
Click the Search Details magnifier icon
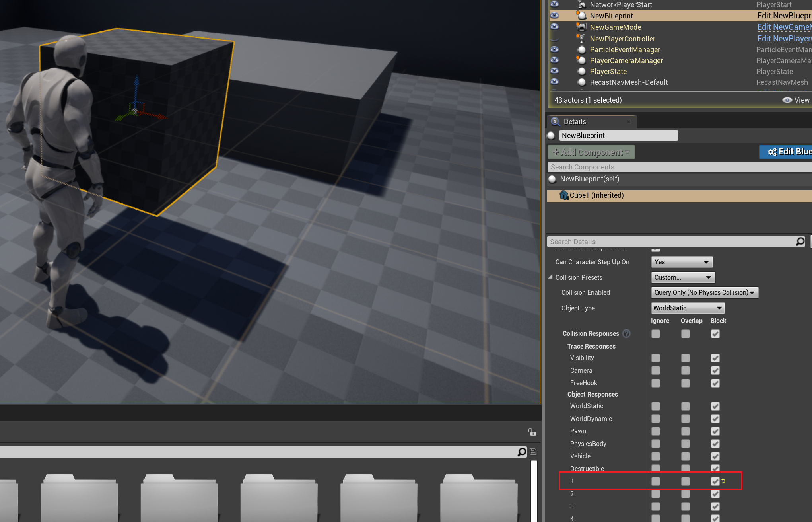[800, 242]
